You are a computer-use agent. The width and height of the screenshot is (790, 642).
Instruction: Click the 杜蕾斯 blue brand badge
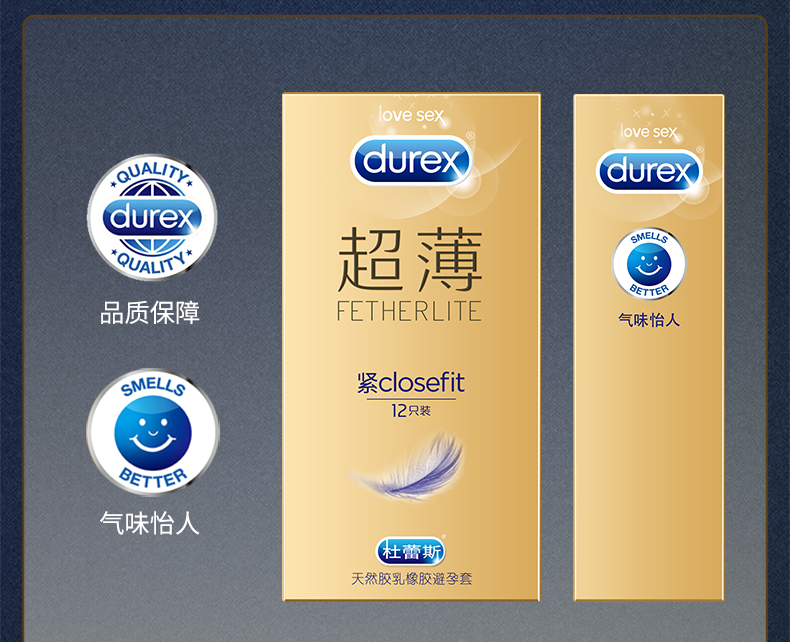click(411, 551)
